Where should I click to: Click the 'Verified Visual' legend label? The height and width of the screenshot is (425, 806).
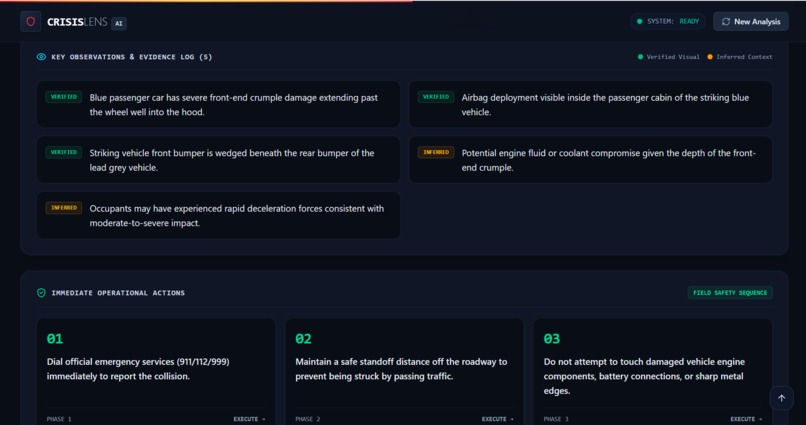(x=673, y=57)
